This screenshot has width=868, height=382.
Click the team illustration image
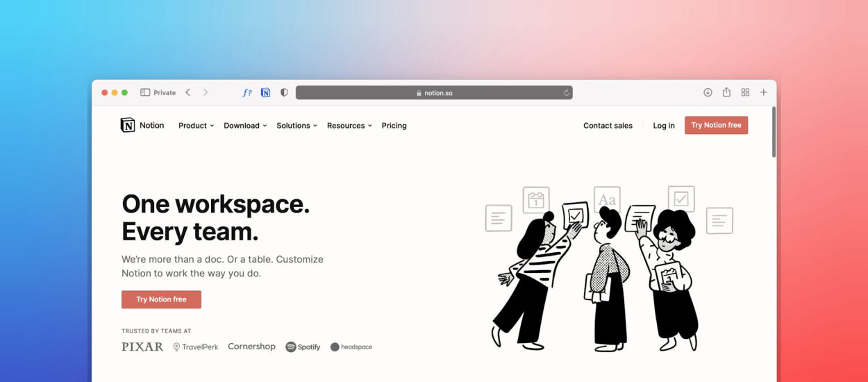(609, 268)
